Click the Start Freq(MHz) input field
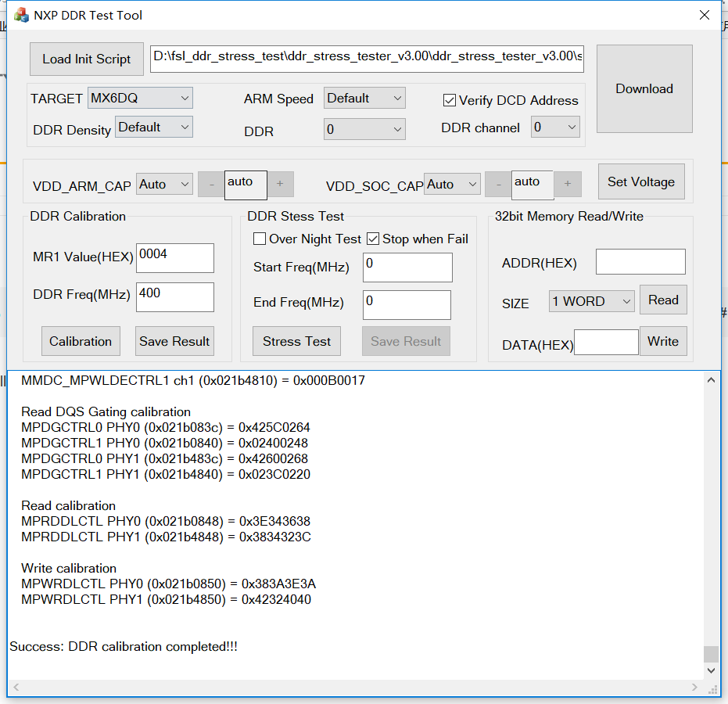This screenshot has height=704, width=728. 407,267
